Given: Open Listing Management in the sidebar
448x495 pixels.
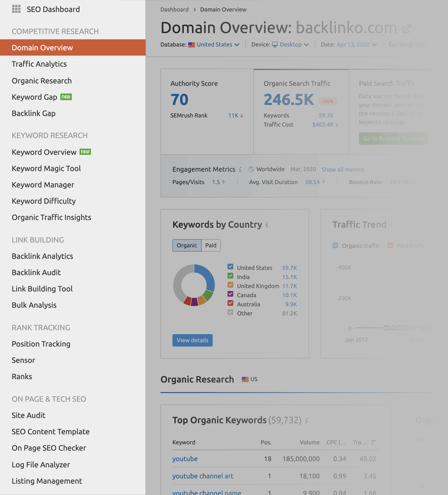Looking at the screenshot, I should click(x=47, y=481).
